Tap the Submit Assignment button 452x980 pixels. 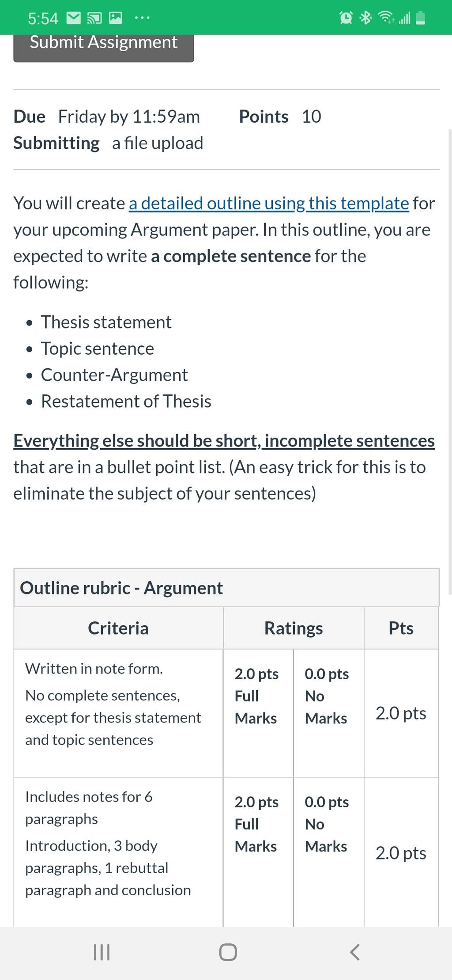click(x=104, y=47)
